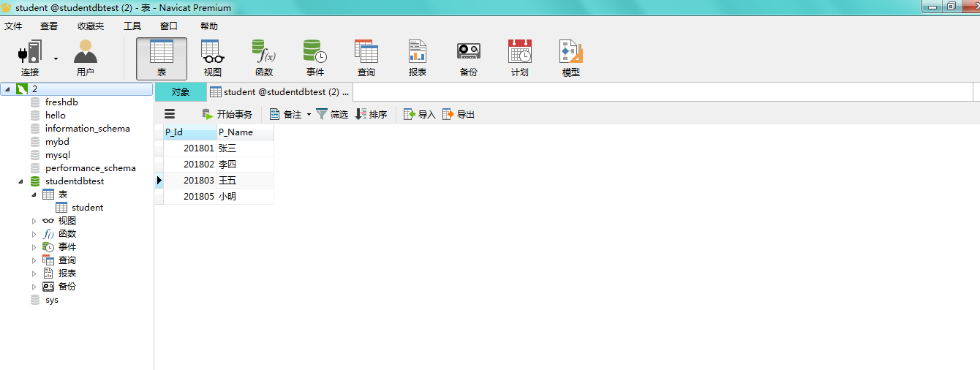Viewport: 980px width, 370px height.
Task: Click the 导入 import button
Action: 420,114
